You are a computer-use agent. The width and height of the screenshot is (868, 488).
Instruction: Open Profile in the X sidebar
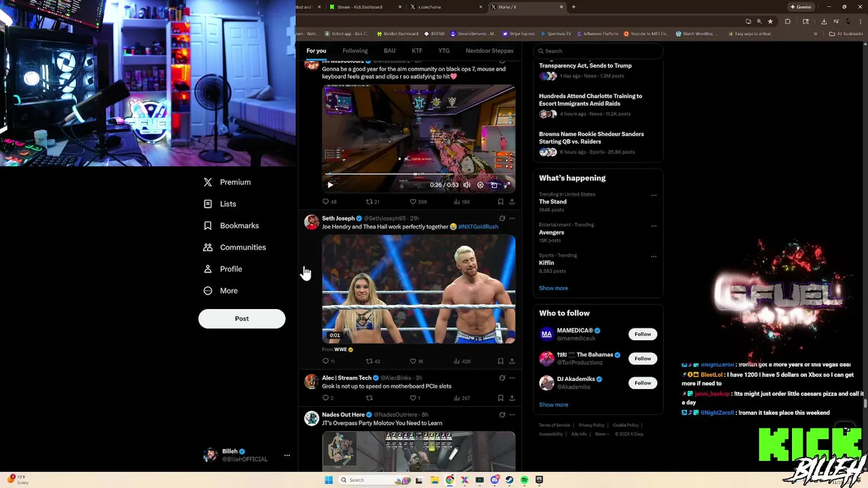[222, 269]
